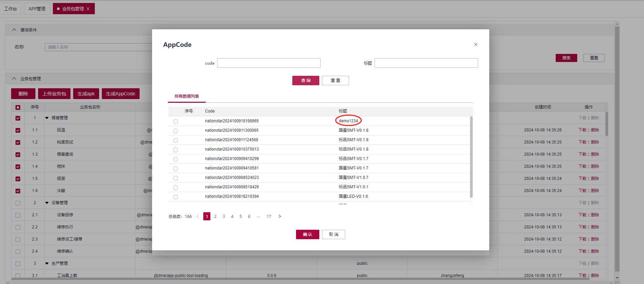Screen dimensions: 644x284
Task: Collapse the 业务包管理 section chevron
Action: pos(14,78)
